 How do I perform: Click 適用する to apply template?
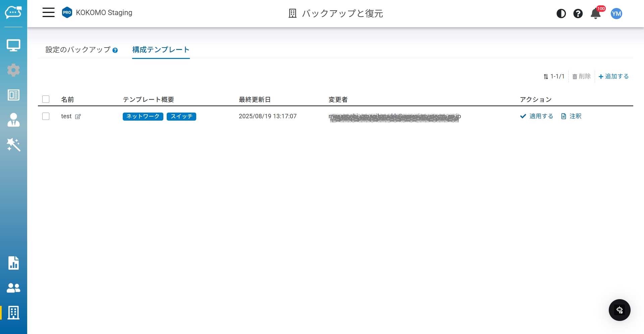point(537,116)
